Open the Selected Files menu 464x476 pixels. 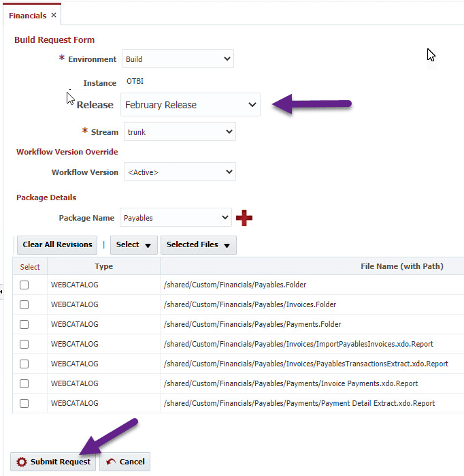click(199, 244)
